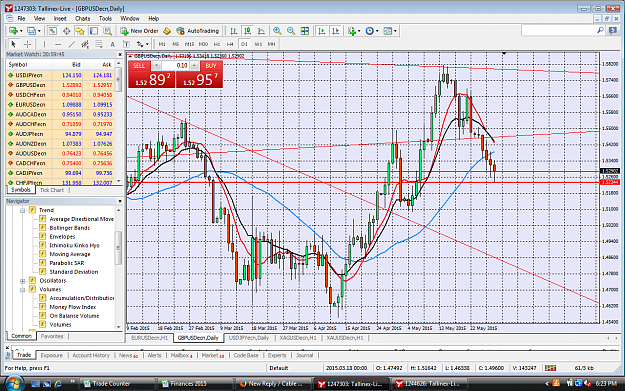Collapse the Volumes folder
Screen dimensions: 625x391
23,289
